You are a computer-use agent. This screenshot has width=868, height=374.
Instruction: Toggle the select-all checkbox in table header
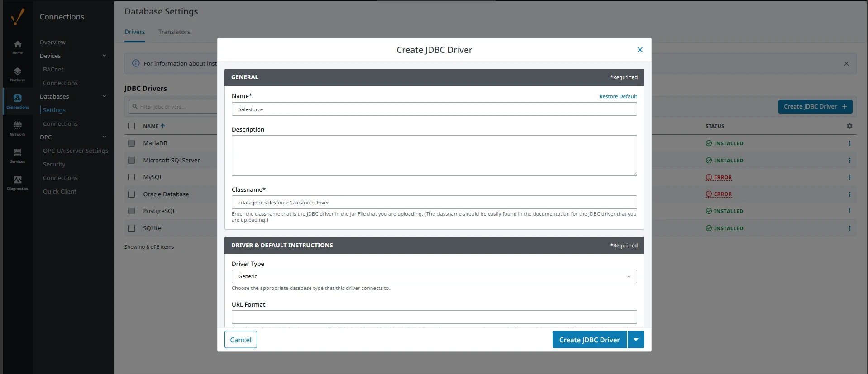coord(132,126)
